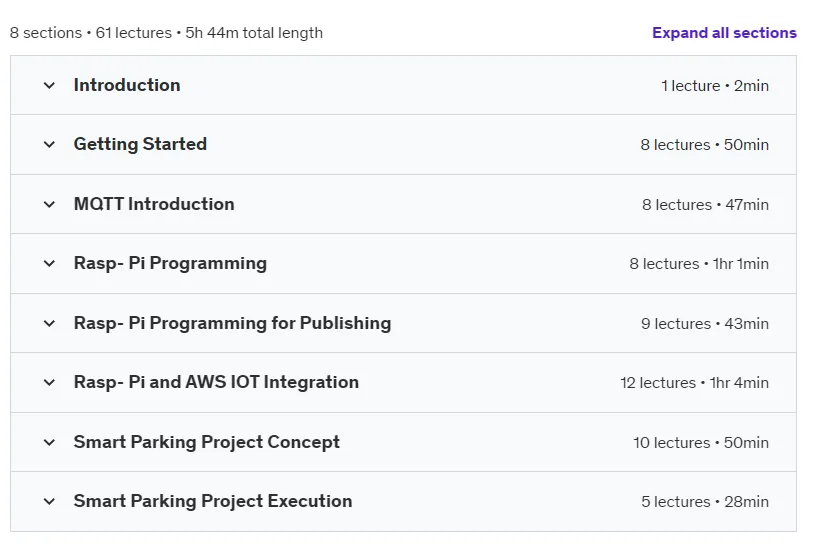Image resolution: width=816 pixels, height=546 pixels.
Task: Click the 5 lectures • 28min label
Action: (705, 502)
